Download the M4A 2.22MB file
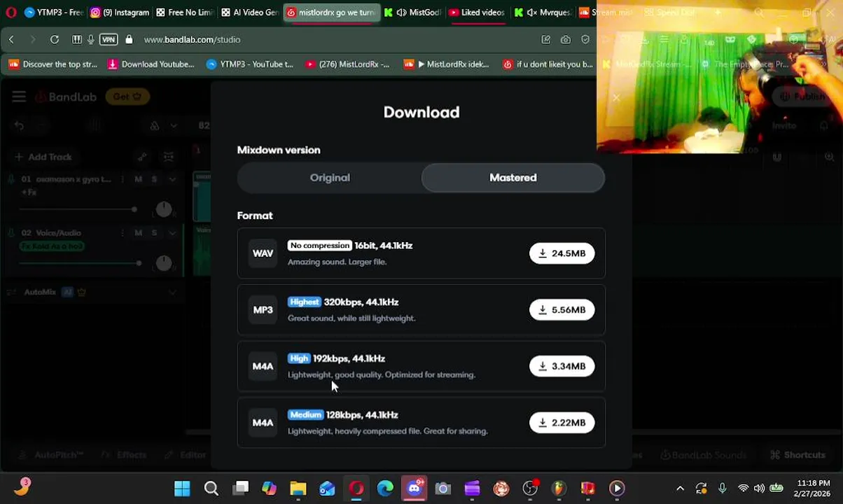The image size is (843, 504). [562, 423]
